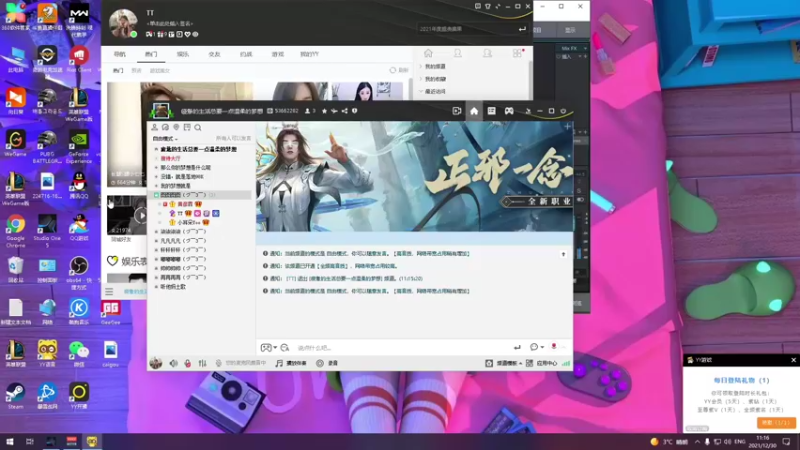Screen dimensions: 800x450
Task: Open the My YY tab in the main navigation
Action: click(x=309, y=54)
